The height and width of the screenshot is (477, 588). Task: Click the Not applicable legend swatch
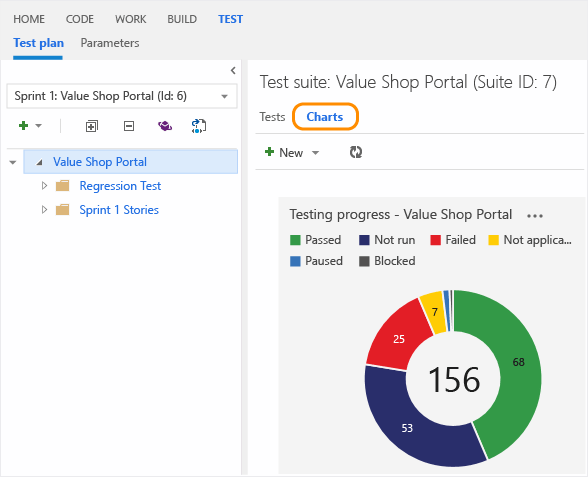pyautogui.click(x=494, y=240)
